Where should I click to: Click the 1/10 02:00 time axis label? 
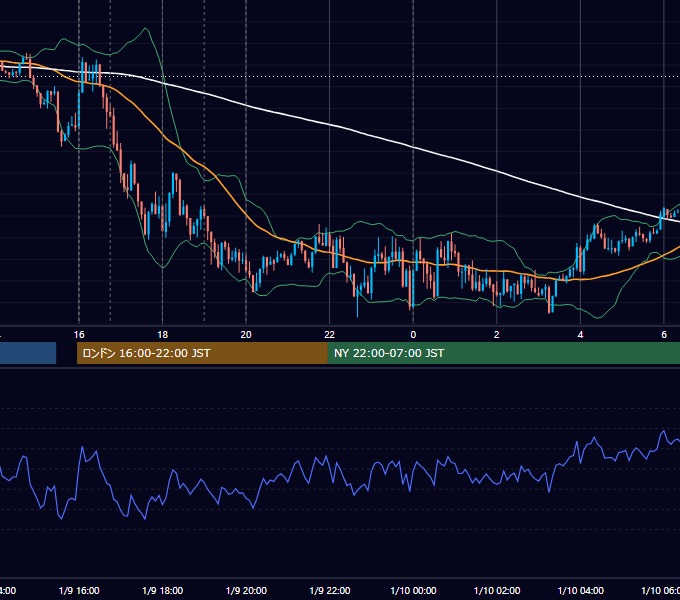pyautogui.click(x=497, y=590)
